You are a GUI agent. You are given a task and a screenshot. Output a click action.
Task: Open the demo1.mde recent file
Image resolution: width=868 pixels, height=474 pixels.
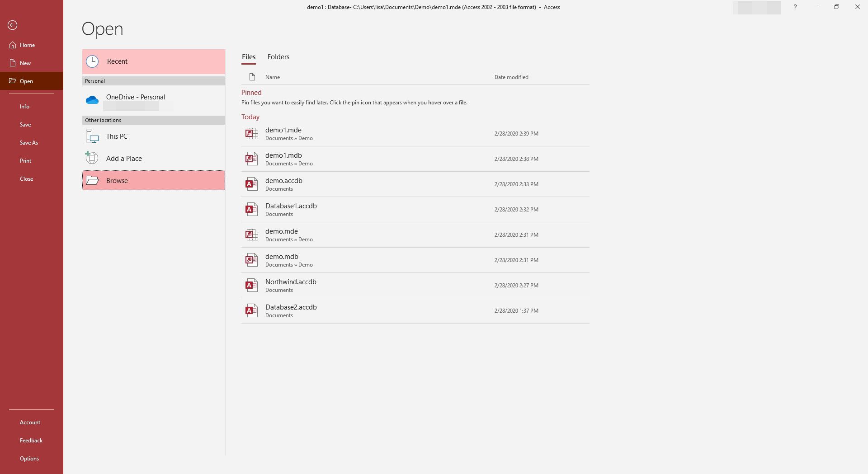point(415,134)
